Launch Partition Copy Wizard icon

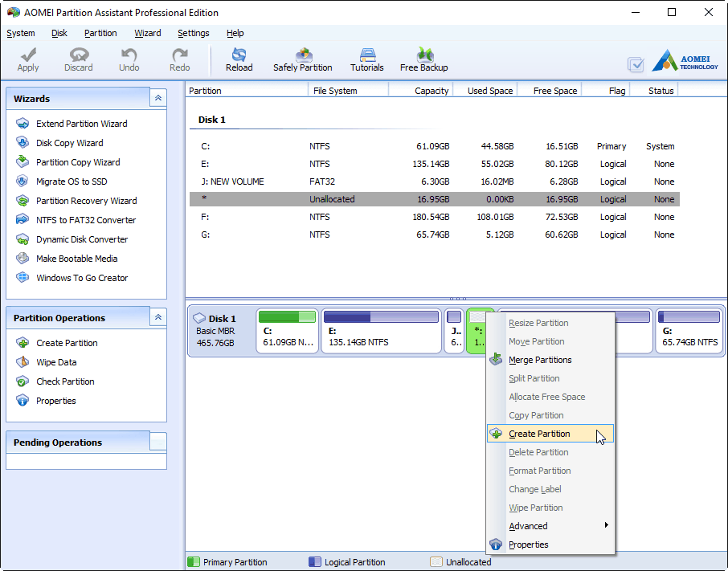[22, 161]
